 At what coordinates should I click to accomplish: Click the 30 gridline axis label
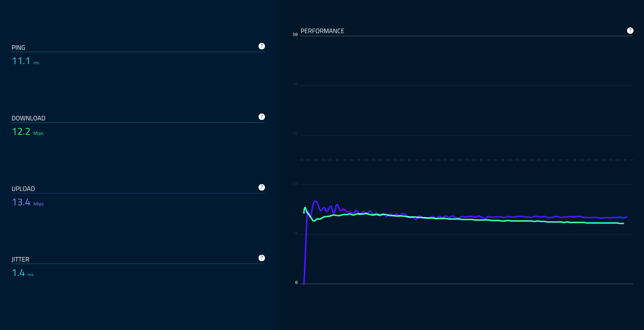(295, 134)
